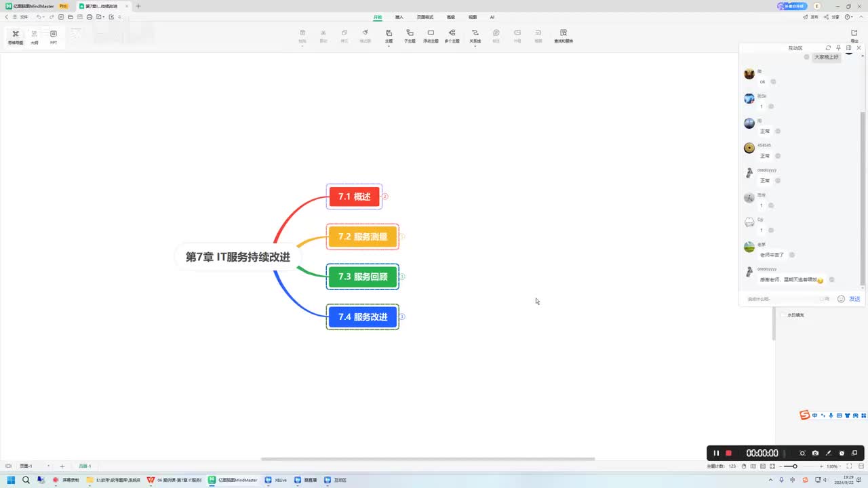Open the 开始 ribbon tab
The width and height of the screenshot is (868, 488).
(x=378, y=17)
